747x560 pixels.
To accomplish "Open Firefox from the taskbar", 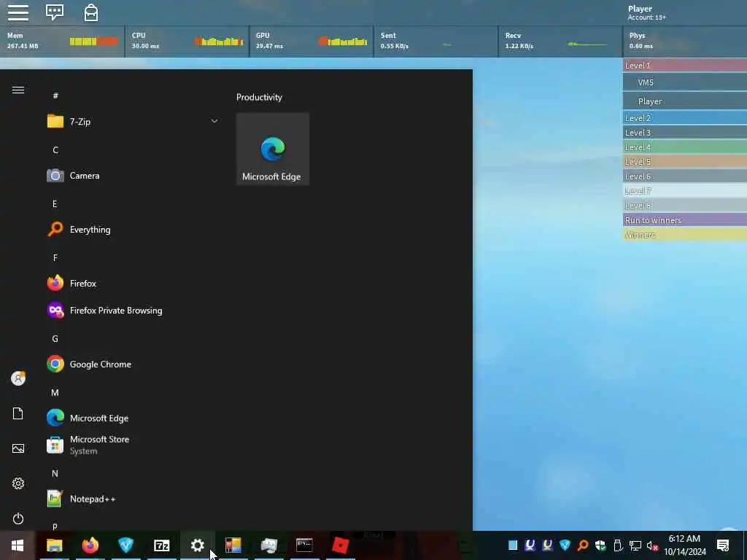I will pos(90,545).
